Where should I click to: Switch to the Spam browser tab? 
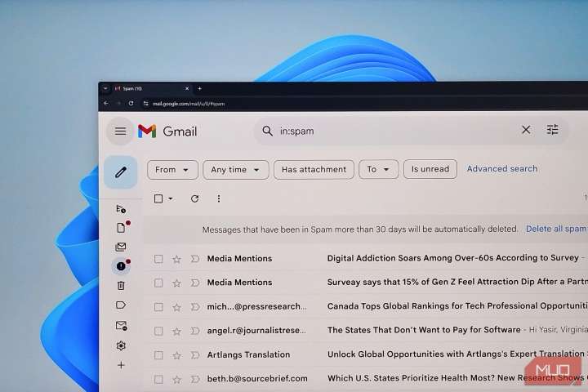150,88
